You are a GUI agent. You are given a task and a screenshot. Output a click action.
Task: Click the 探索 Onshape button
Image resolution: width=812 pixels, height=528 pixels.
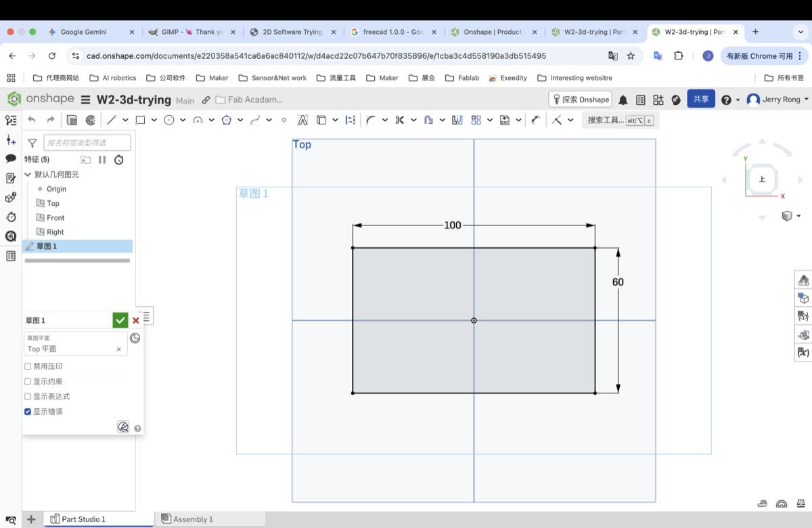click(x=580, y=100)
